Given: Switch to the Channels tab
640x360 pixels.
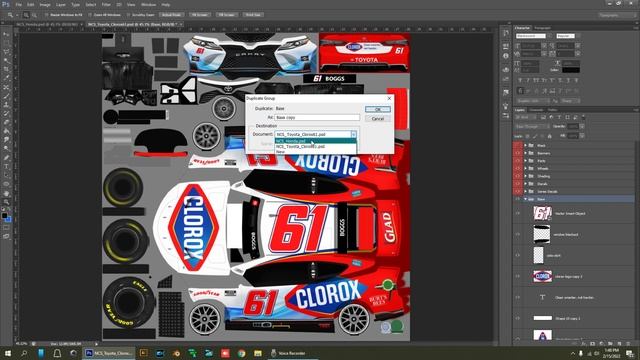Looking at the screenshot, I should point(537,110).
